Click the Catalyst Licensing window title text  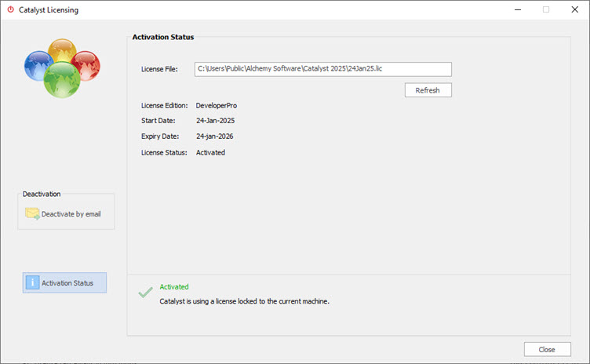(49, 10)
